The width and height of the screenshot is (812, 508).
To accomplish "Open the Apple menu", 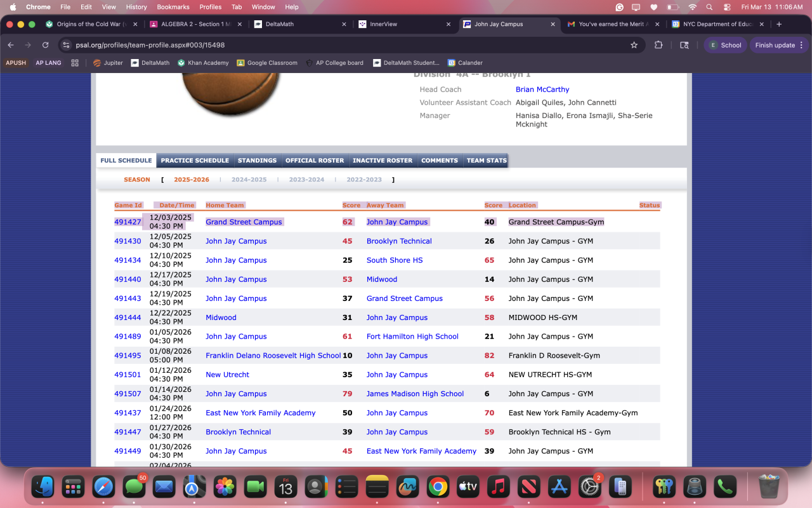I will [13, 7].
